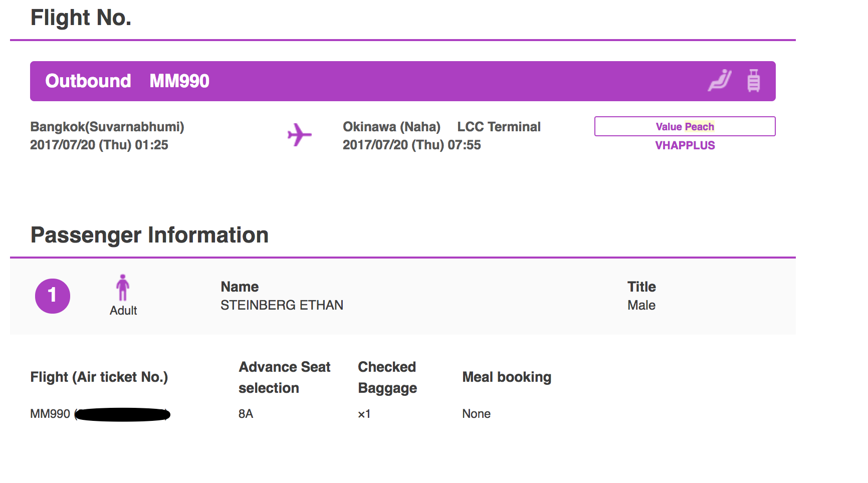Select the Bangkok(Suvarnabhumi) departure text
This screenshot has width=868, height=483.
click(107, 127)
